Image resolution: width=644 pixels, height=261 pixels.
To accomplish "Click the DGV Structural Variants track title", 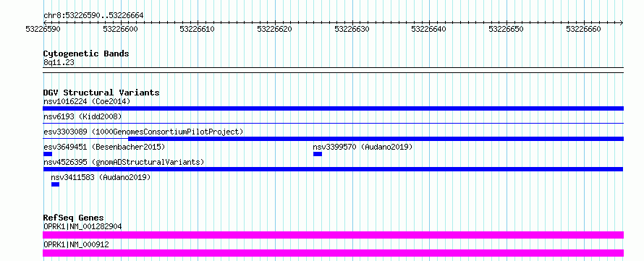I will click(101, 93).
